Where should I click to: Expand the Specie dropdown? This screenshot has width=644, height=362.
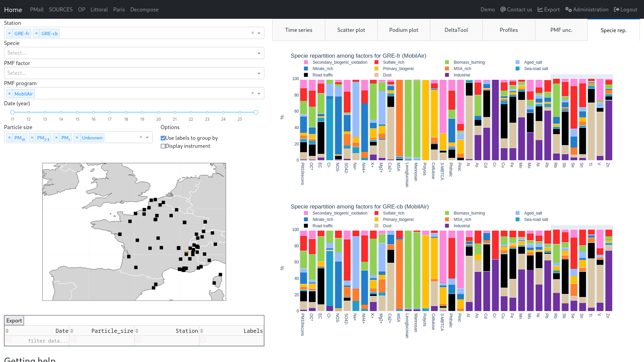coord(259,53)
